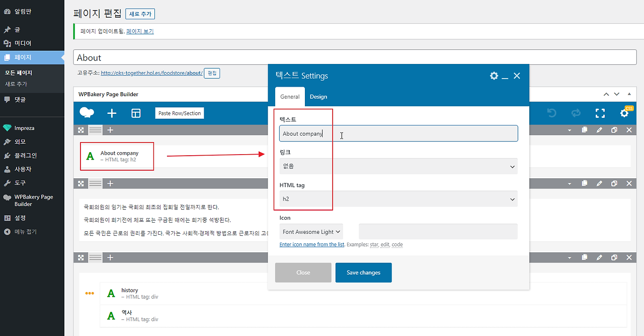Click the Add element plus icon in builder toolbar

pyautogui.click(x=112, y=113)
